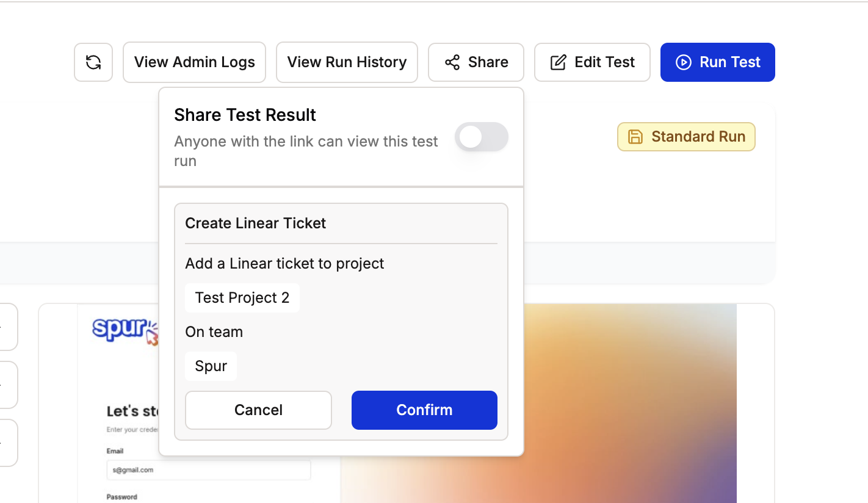This screenshot has height=503, width=868.
Task: Confirm creating the Linear ticket
Action: (x=424, y=410)
